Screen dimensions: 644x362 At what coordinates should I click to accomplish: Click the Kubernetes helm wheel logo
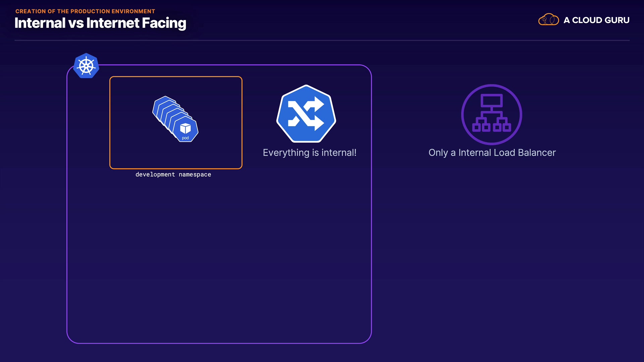[86, 66]
